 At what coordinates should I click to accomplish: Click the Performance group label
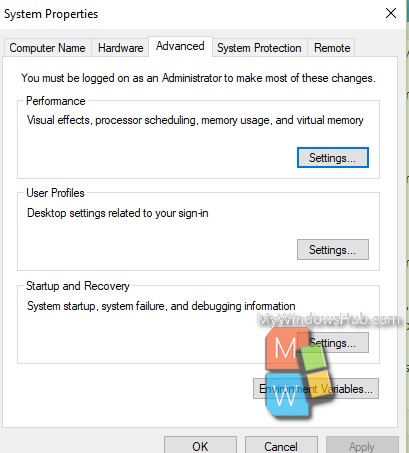(56, 101)
